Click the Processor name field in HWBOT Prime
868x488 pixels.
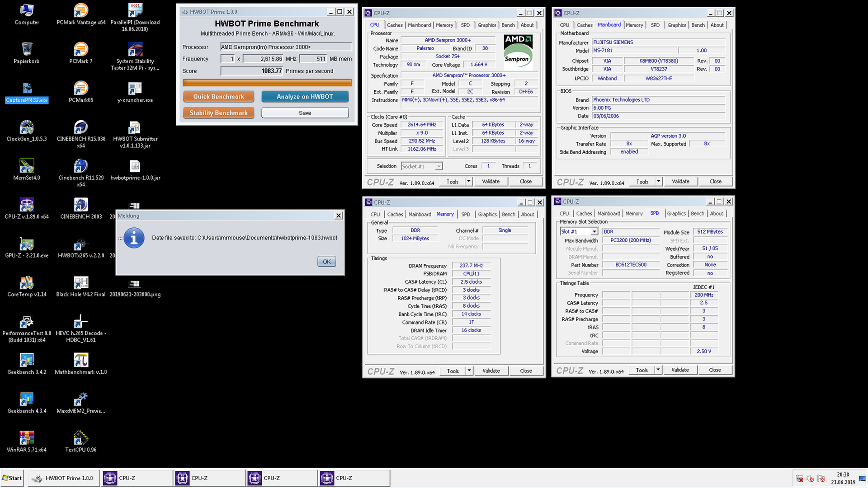click(x=286, y=47)
